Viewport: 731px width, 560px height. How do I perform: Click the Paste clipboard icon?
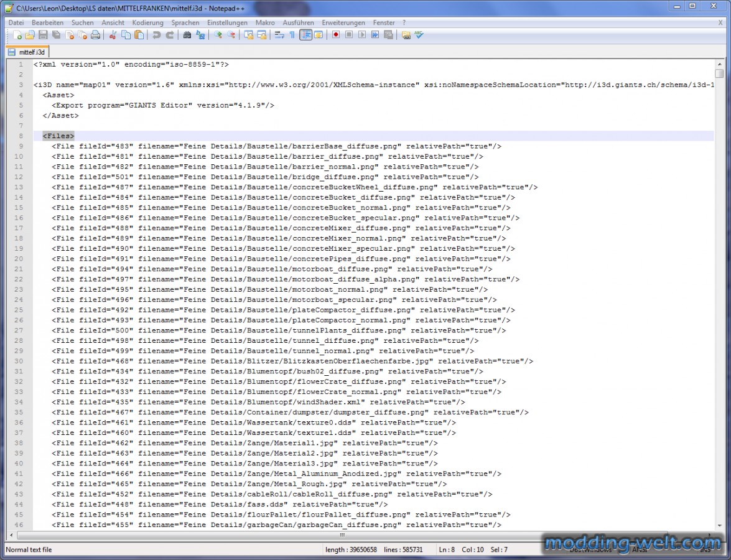(139, 35)
